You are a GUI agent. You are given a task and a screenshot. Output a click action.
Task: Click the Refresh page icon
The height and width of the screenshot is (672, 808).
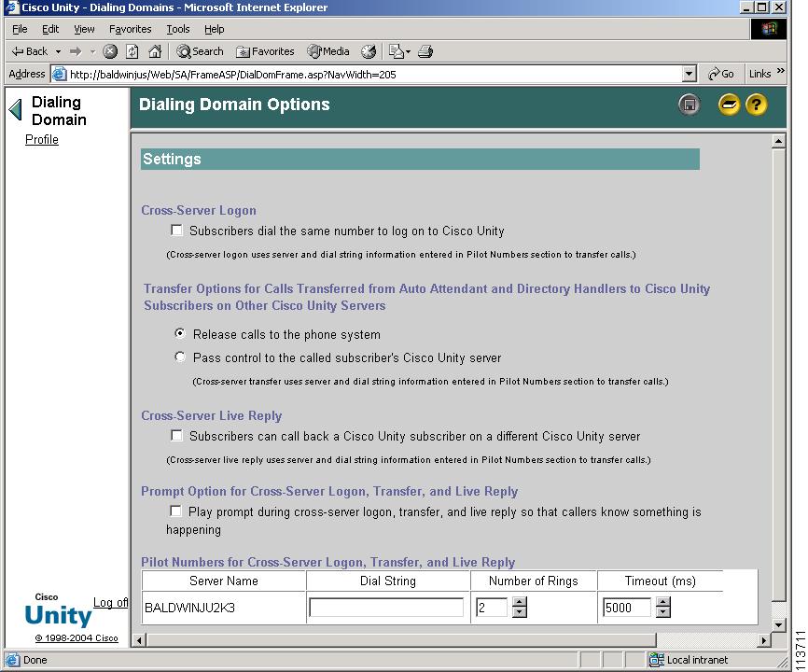click(x=132, y=51)
